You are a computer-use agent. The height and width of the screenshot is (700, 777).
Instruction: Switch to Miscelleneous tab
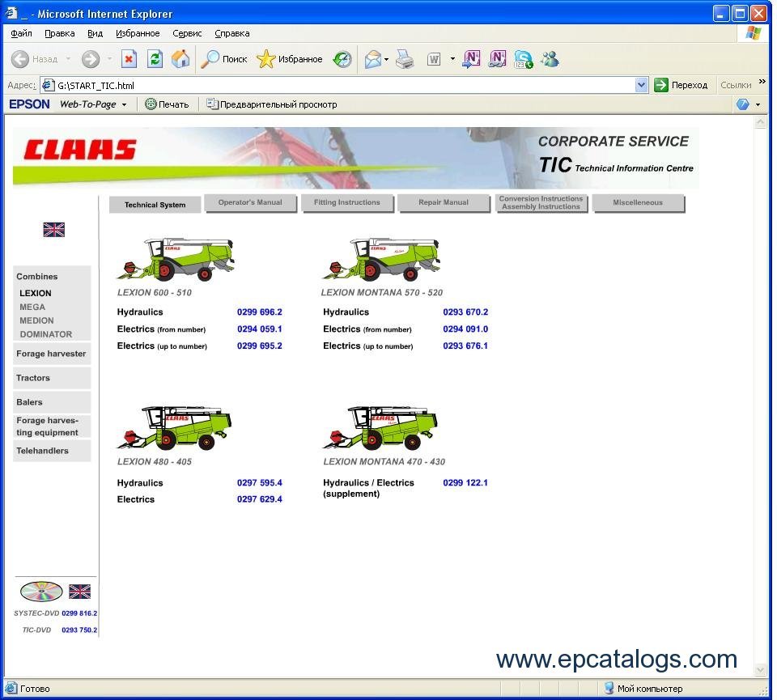click(x=637, y=202)
